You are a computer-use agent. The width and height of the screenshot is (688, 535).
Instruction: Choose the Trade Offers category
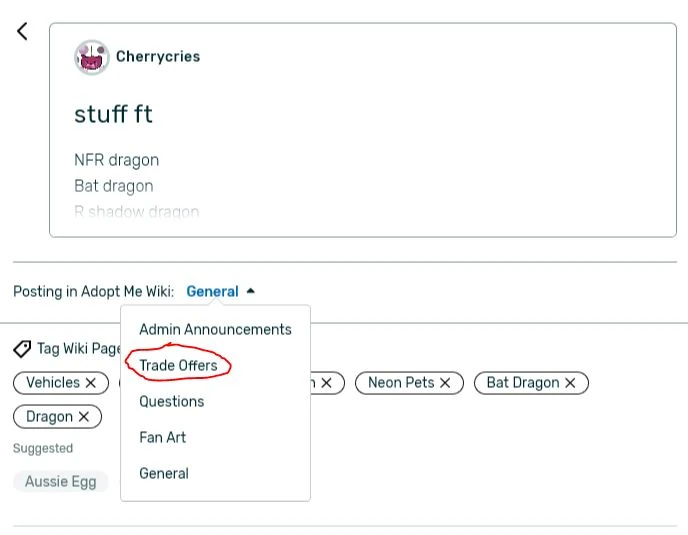click(x=178, y=365)
